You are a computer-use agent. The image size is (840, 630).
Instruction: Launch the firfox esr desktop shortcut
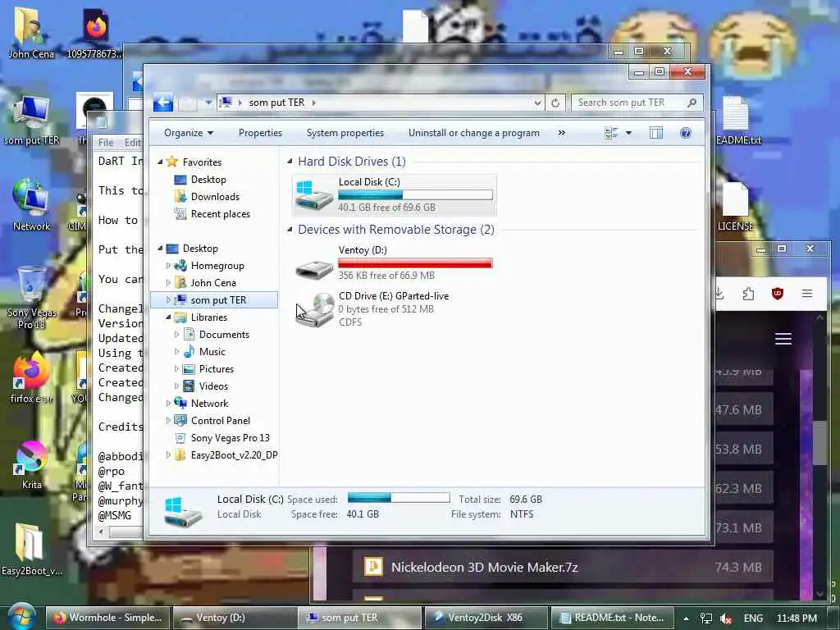point(31,378)
